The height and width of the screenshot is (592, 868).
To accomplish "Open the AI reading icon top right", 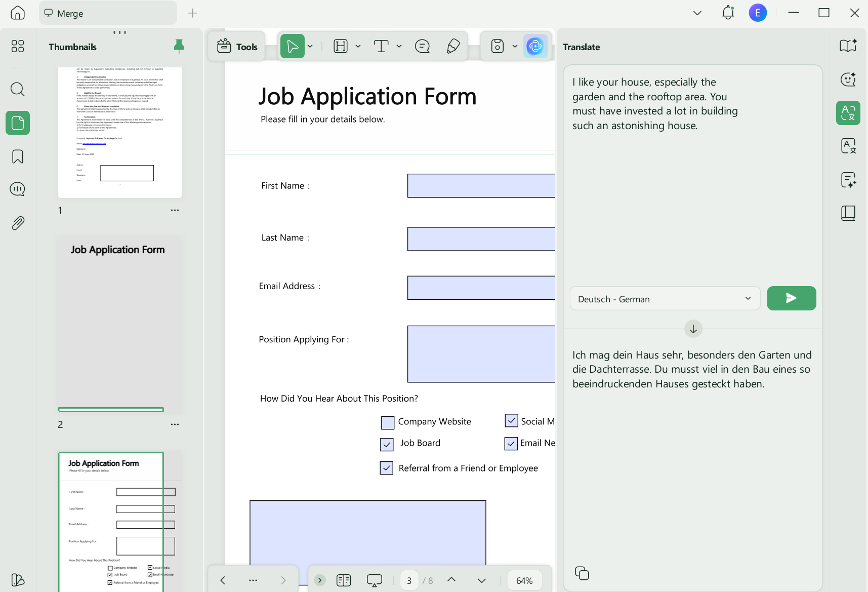I will tap(848, 46).
